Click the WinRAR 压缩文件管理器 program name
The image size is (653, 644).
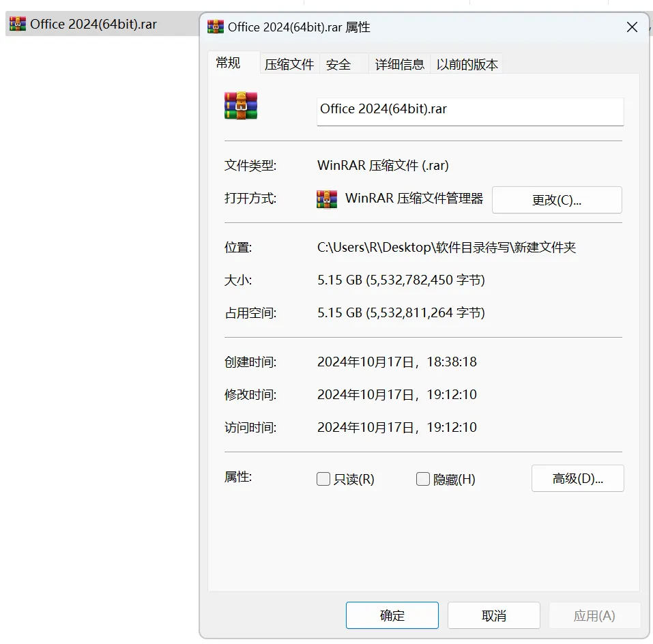pyautogui.click(x=414, y=198)
